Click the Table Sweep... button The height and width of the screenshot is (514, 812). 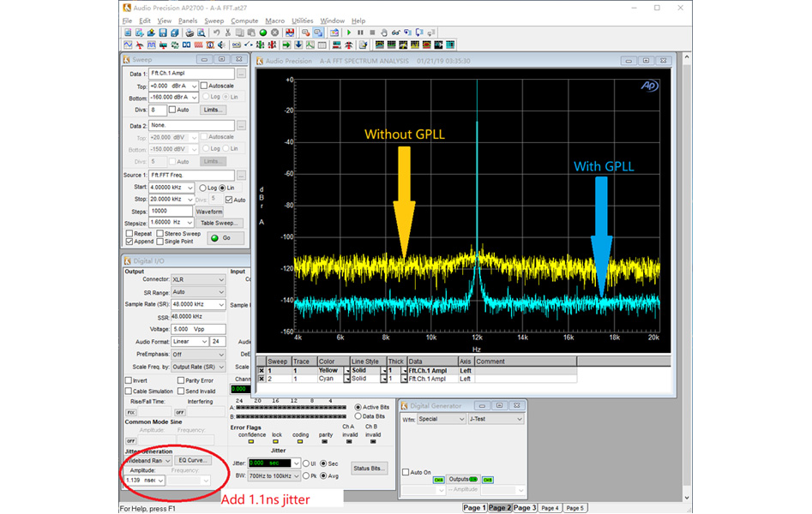(x=219, y=223)
